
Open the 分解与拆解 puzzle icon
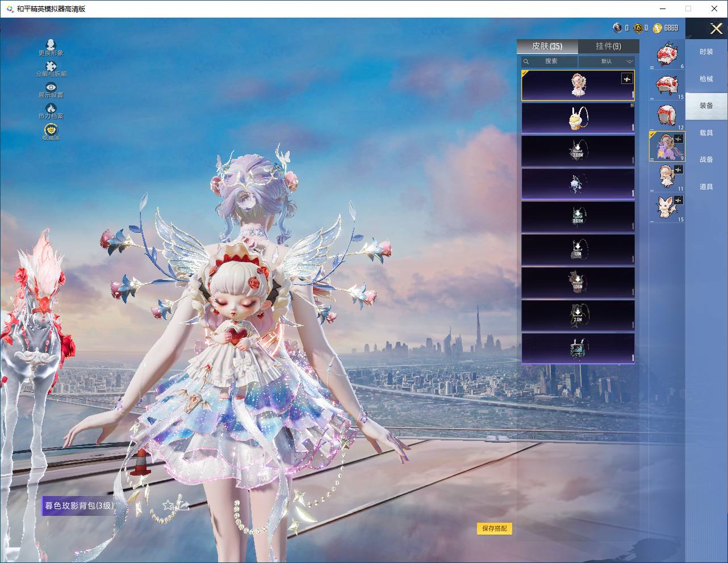point(51,69)
